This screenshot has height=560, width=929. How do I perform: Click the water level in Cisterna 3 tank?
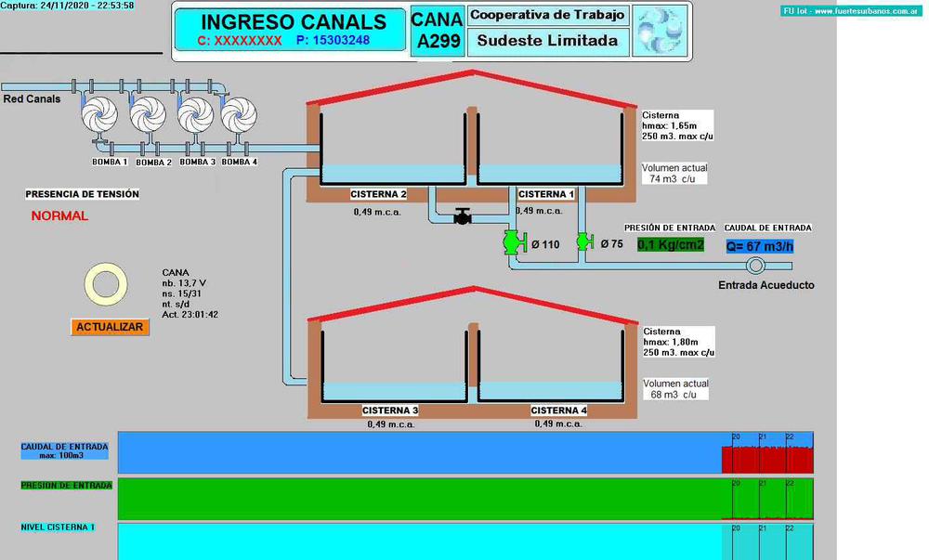394,391
